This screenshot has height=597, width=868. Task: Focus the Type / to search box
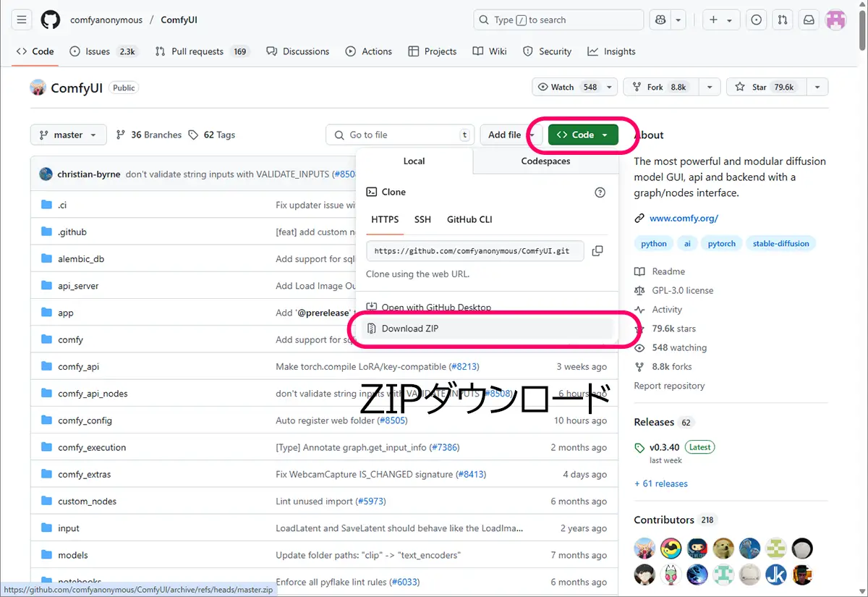[558, 20]
